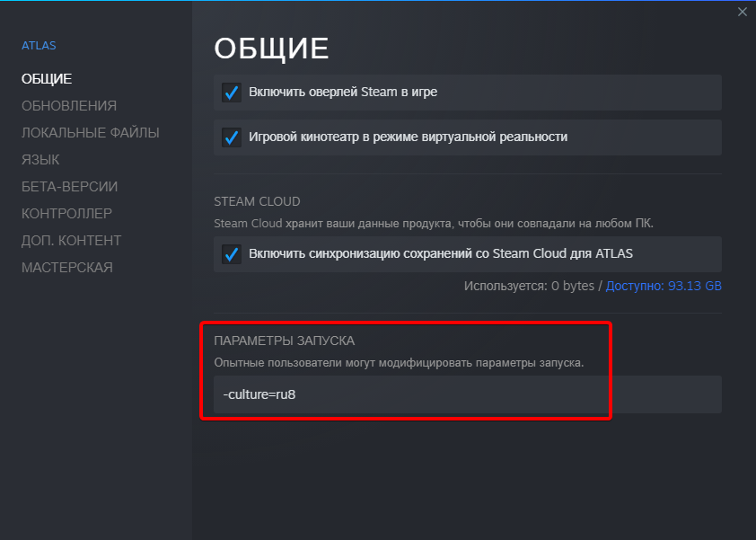Disable the VR game theater checkbox

[232, 137]
